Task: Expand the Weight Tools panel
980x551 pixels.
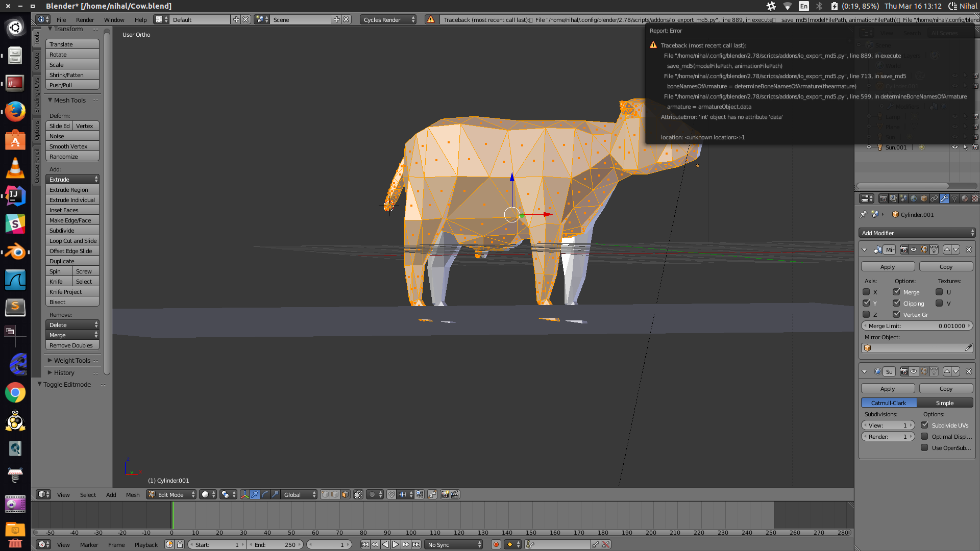Action: coord(71,360)
